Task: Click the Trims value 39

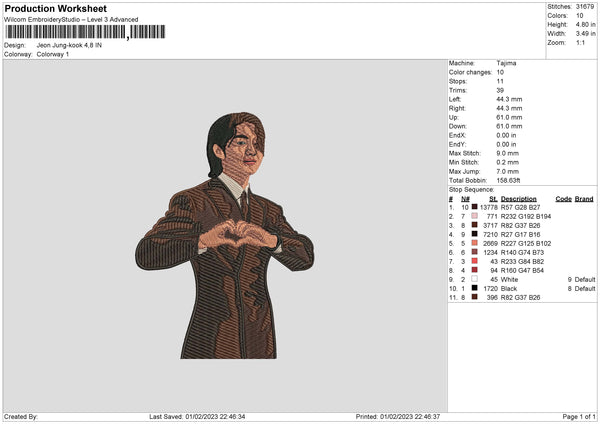Action: (500, 90)
